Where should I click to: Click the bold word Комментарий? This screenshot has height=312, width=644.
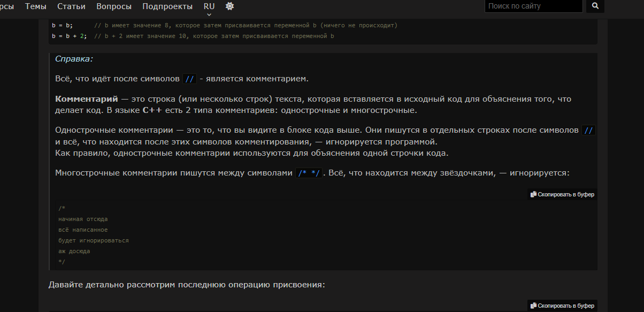click(86, 100)
